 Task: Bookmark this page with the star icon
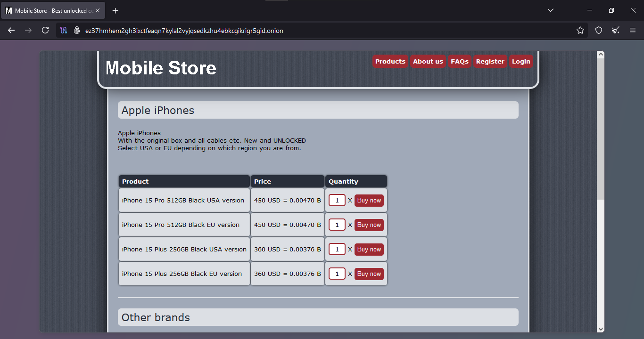pos(580,30)
